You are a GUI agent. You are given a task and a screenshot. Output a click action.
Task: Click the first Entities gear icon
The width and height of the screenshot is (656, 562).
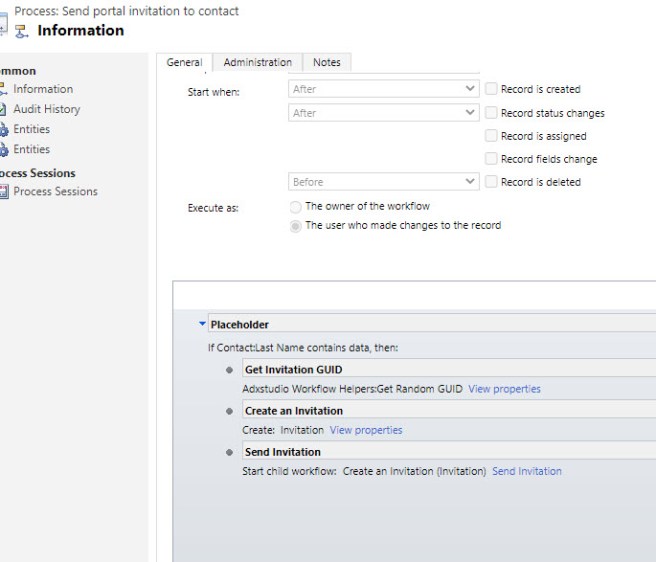point(3,129)
